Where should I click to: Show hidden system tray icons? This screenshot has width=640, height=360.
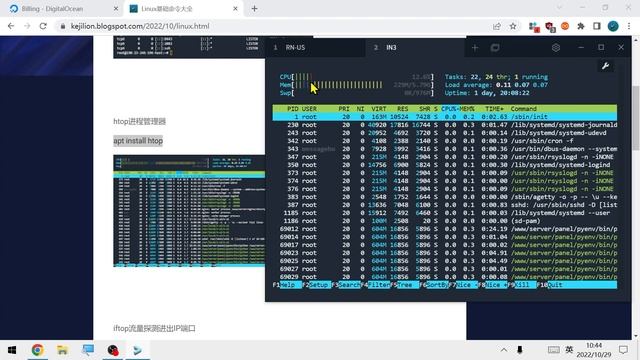coord(504,350)
